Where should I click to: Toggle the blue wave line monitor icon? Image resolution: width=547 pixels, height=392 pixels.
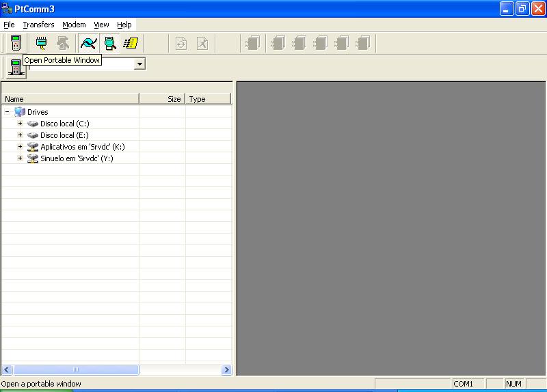tap(89, 43)
